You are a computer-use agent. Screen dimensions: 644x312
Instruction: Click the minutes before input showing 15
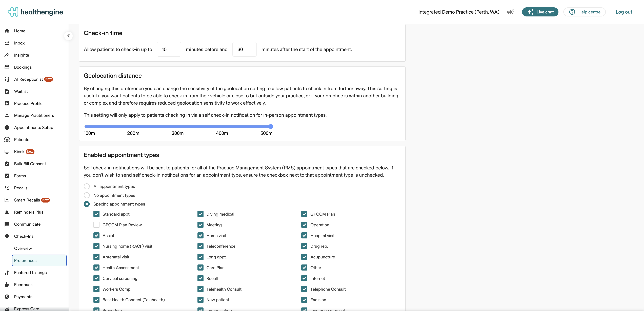[169, 50]
